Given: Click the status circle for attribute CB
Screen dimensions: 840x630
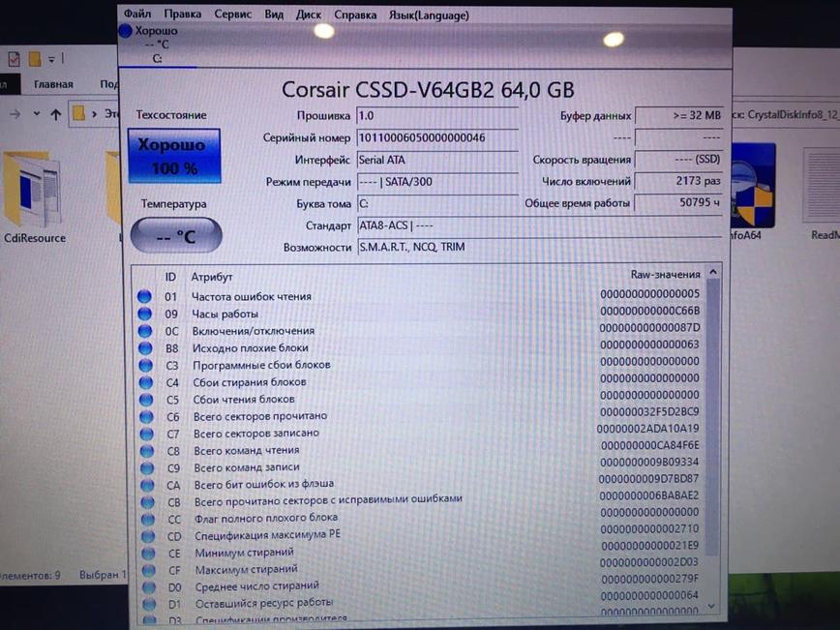Looking at the screenshot, I should pos(147,502).
